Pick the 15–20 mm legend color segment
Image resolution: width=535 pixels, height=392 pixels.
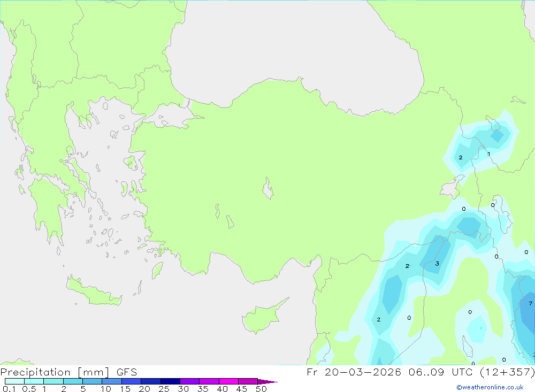132,381
